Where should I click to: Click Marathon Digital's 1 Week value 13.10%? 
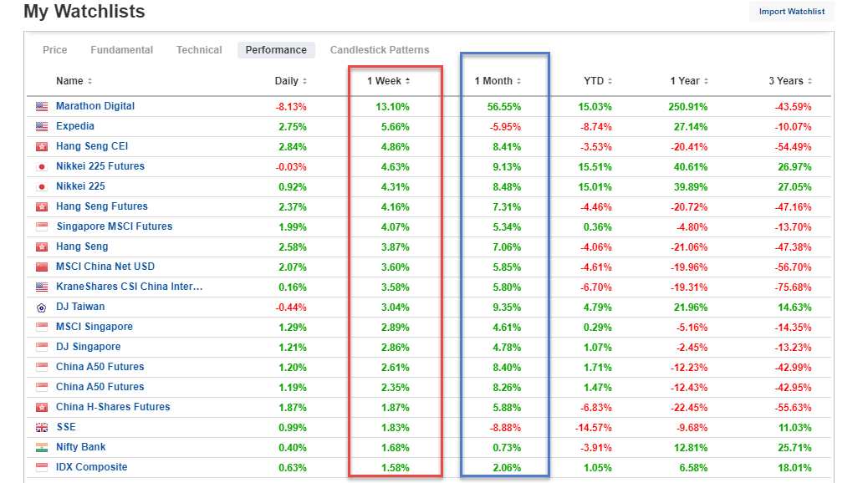[x=392, y=107]
